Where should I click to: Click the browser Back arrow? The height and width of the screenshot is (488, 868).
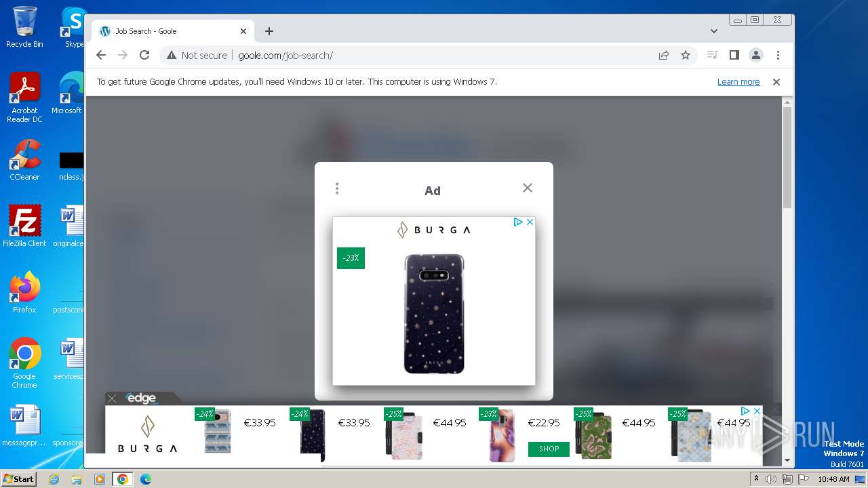pyautogui.click(x=101, y=56)
